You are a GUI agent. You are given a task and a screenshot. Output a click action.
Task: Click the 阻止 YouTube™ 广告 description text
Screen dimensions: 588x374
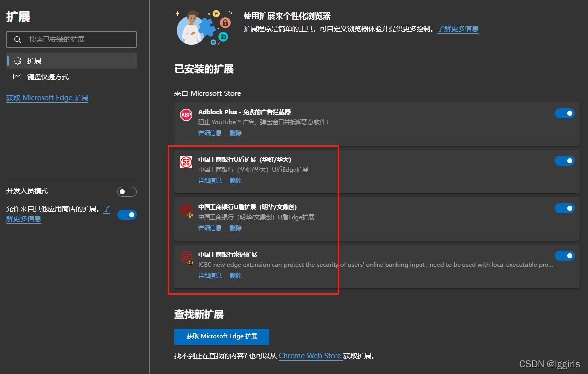point(263,122)
